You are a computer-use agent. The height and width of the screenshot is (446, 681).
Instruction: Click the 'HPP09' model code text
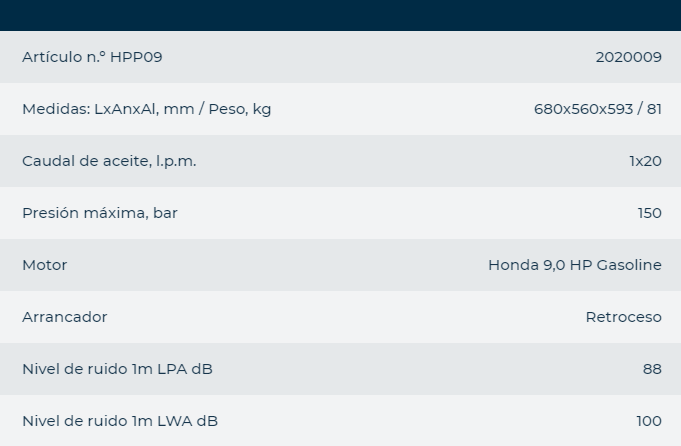[x=138, y=57]
